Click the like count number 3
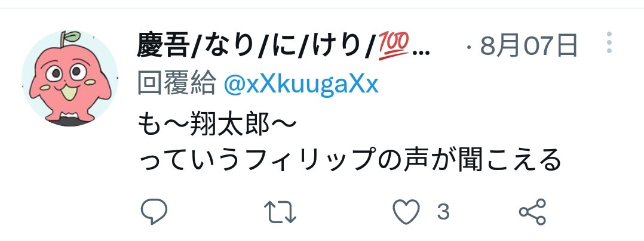 pyautogui.click(x=443, y=212)
